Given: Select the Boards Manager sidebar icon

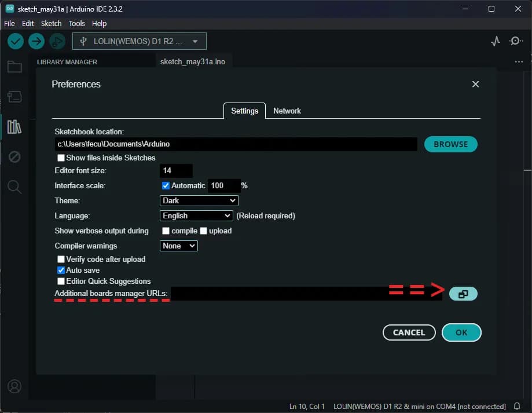Looking at the screenshot, I should tap(14, 97).
